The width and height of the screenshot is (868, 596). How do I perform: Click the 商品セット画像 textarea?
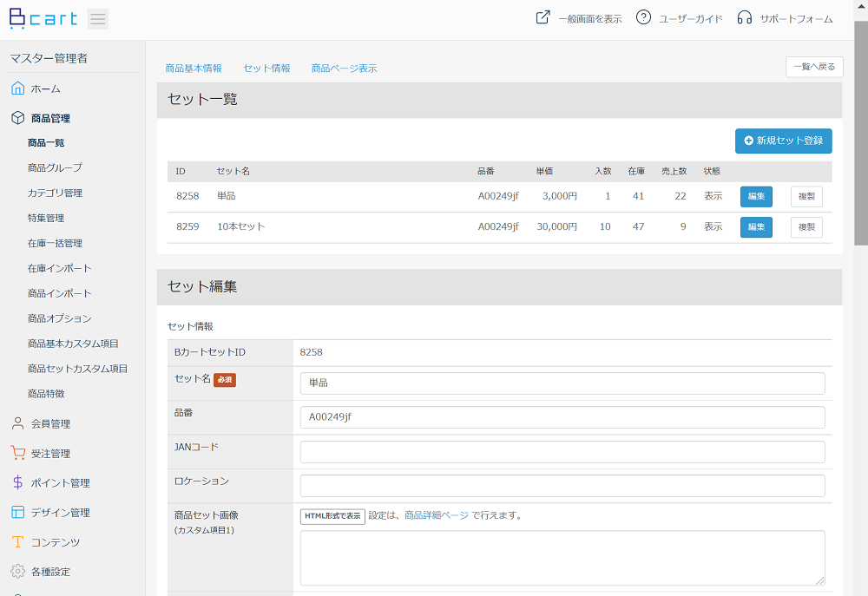[x=562, y=558]
